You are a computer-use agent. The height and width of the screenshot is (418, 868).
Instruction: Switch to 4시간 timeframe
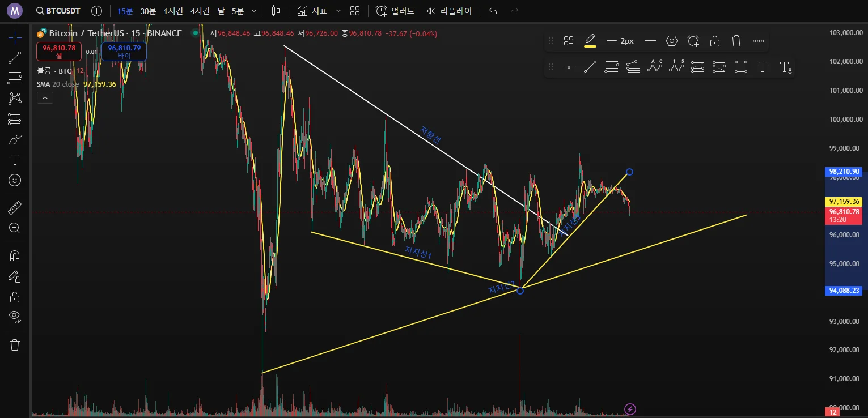pyautogui.click(x=200, y=11)
